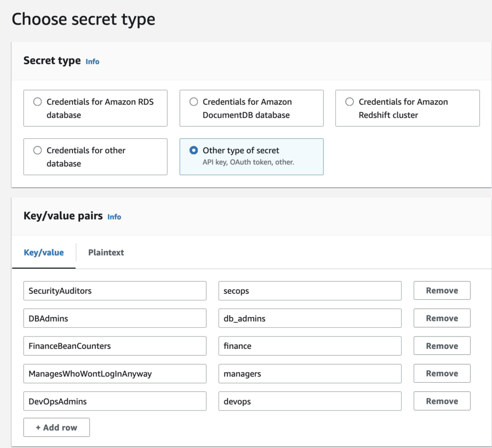Remove the ManagesWhoWontLogInAnyway row
This screenshot has width=492, height=448.
tap(442, 373)
